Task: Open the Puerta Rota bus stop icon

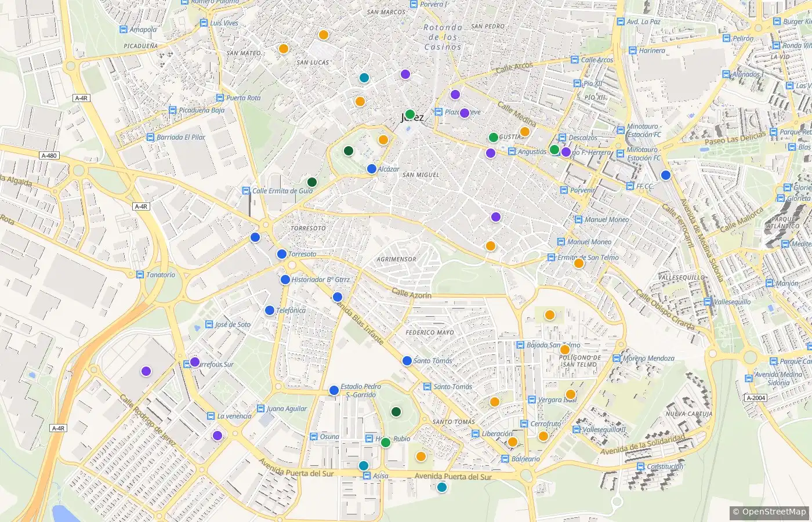Action: coord(220,98)
